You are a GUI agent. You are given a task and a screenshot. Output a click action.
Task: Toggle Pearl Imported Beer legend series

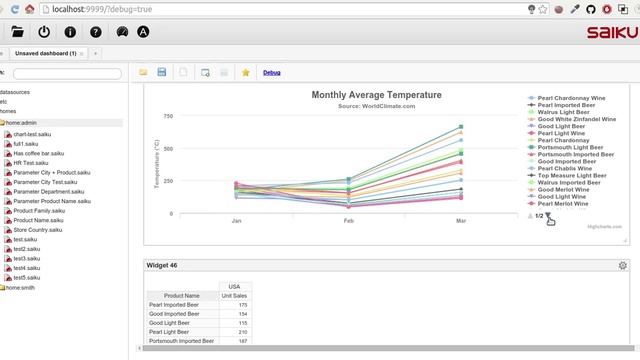click(566, 105)
